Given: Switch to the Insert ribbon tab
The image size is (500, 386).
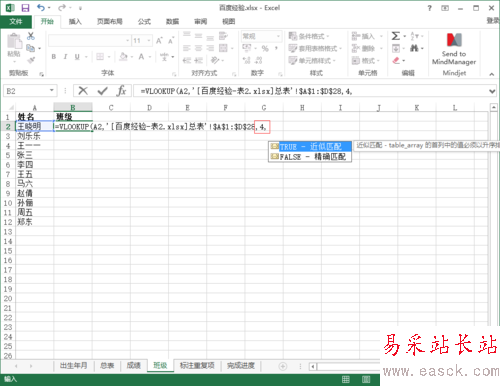Looking at the screenshot, I should coord(75,21).
